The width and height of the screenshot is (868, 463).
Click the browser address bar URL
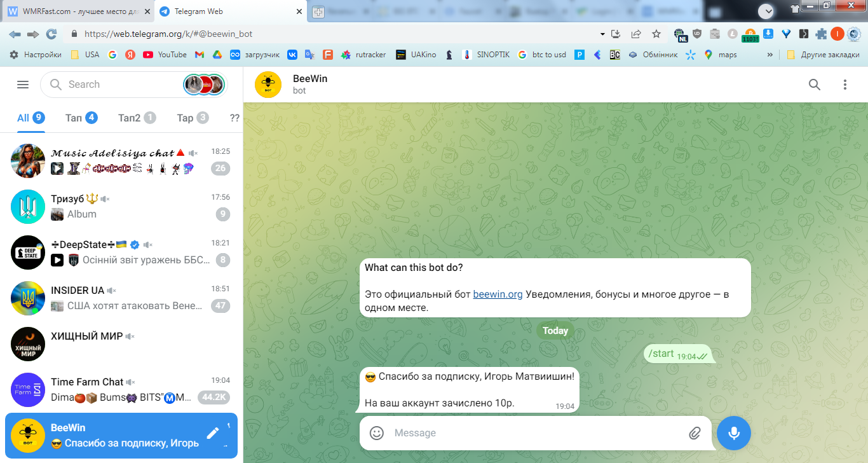(x=168, y=34)
